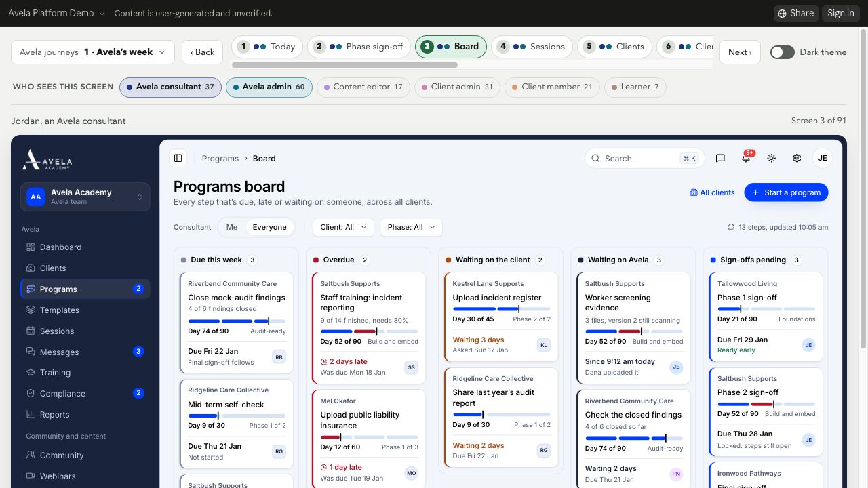Open the Avela journeys dropdown
The height and width of the screenshot is (488, 868).
(x=93, y=52)
